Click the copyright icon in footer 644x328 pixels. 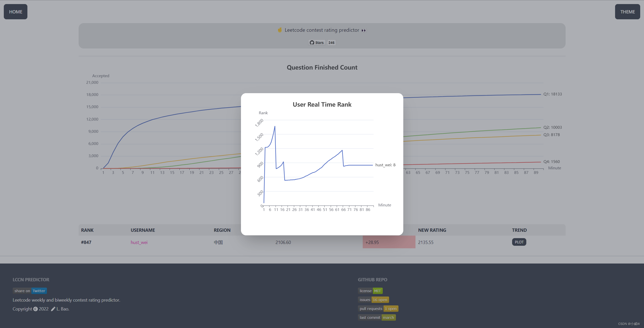(x=36, y=309)
